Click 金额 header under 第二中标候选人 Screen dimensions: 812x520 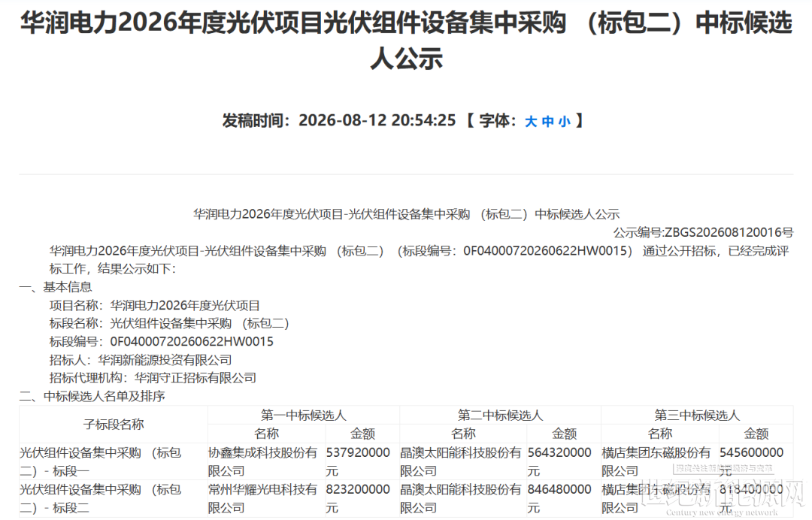[565, 434]
